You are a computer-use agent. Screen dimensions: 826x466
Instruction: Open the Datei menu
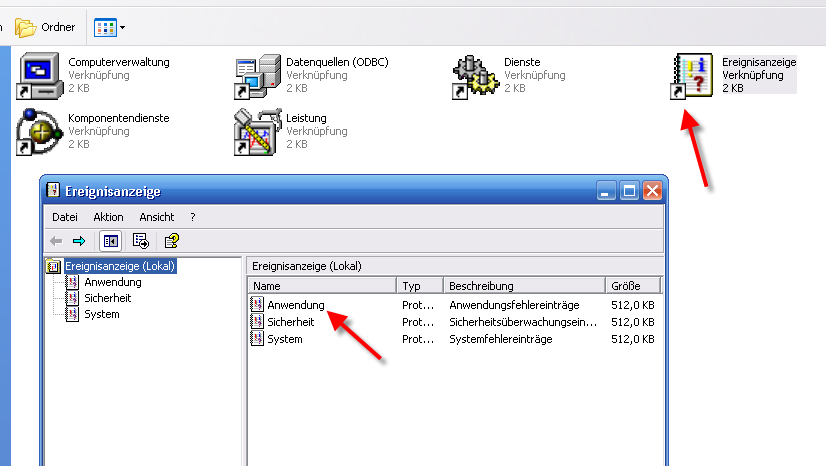[64, 217]
